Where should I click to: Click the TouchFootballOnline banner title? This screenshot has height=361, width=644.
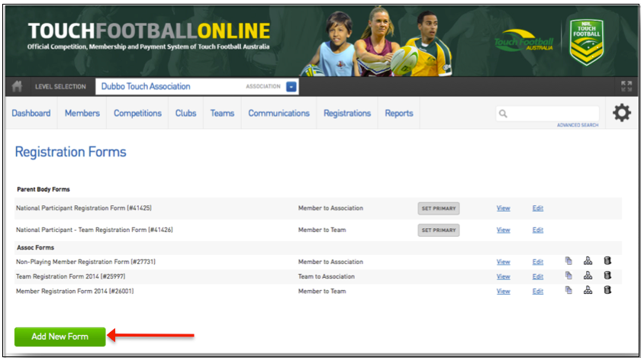coord(149,31)
